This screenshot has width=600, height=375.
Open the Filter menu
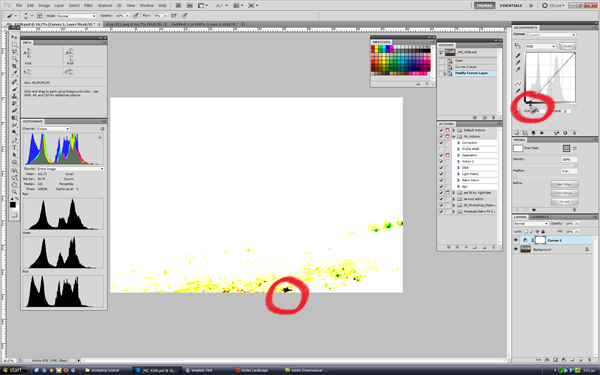point(88,6)
